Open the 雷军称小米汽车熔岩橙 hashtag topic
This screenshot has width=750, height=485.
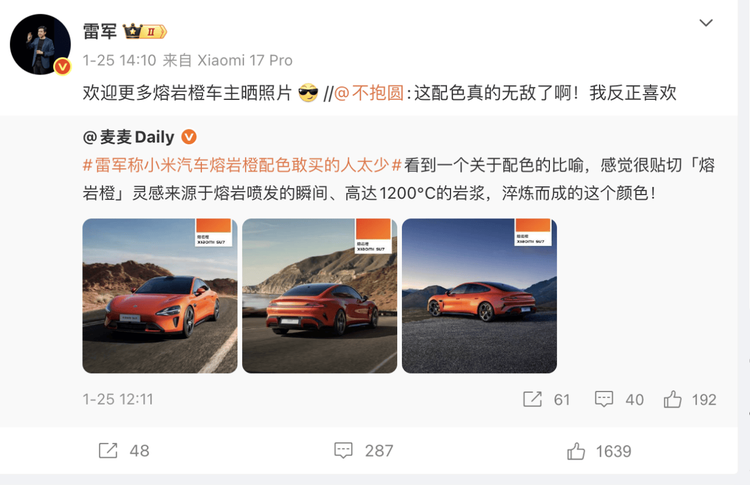pyautogui.click(x=242, y=165)
